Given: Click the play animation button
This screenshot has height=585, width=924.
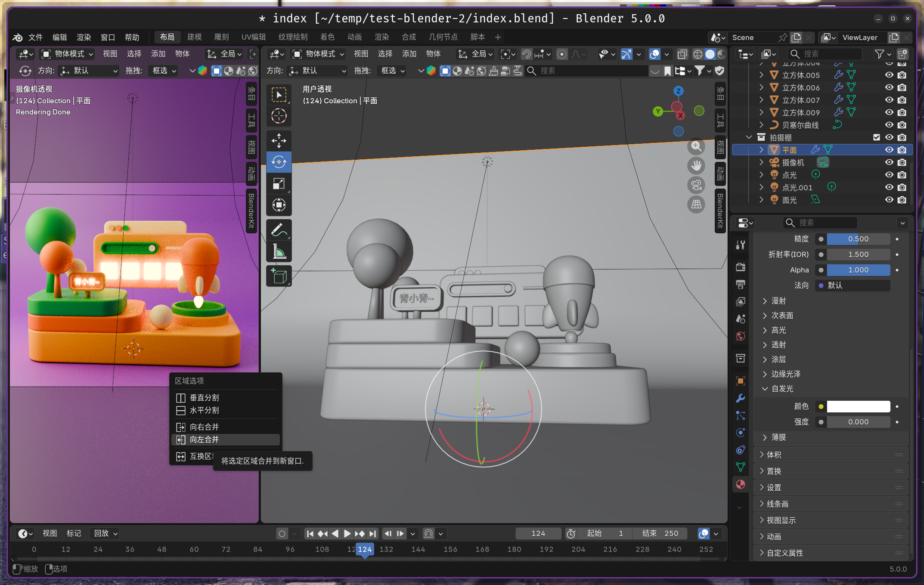Looking at the screenshot, I should pyautogui.click(x=347, y=534).
